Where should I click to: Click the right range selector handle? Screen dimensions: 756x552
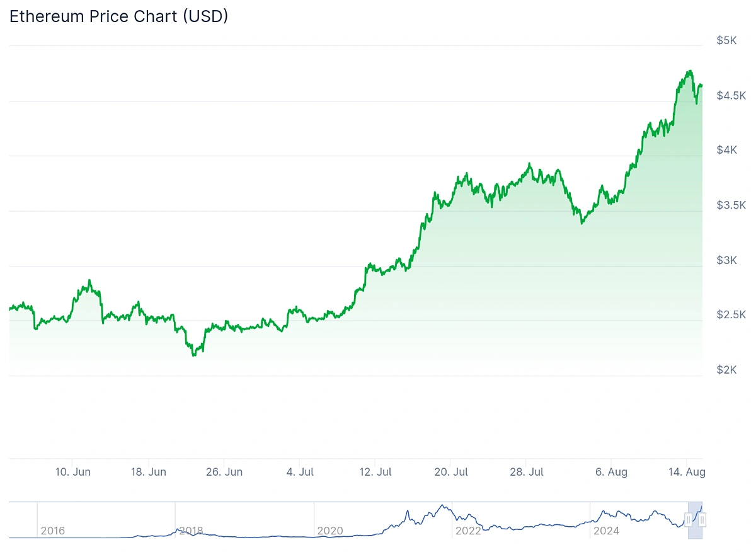tap(702, 520)
